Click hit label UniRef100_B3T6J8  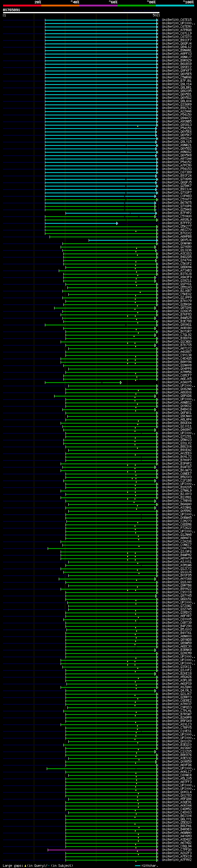(177, 274)
